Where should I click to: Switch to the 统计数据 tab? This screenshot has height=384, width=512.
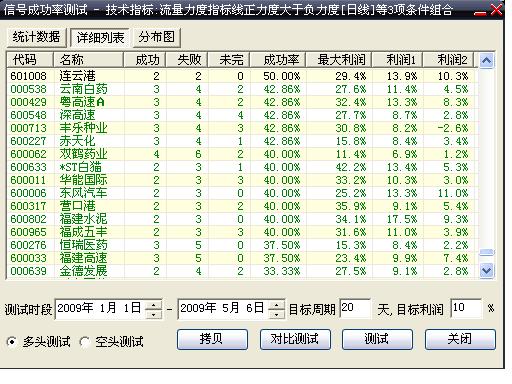[36, 37]
